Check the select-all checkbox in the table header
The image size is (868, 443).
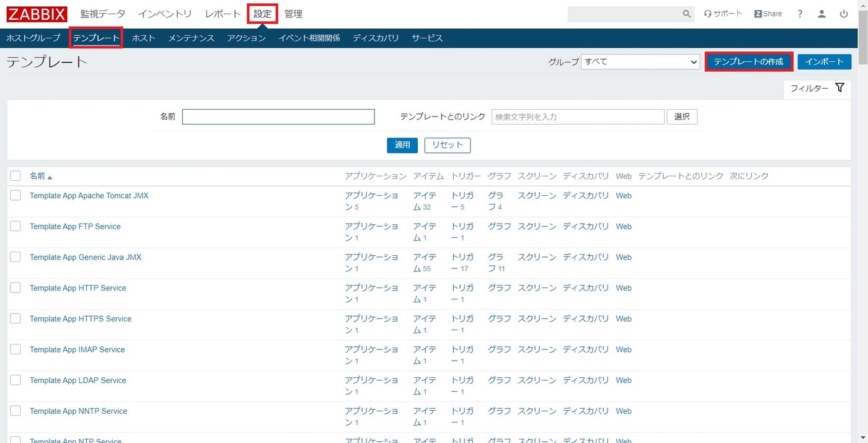[15, 175]
